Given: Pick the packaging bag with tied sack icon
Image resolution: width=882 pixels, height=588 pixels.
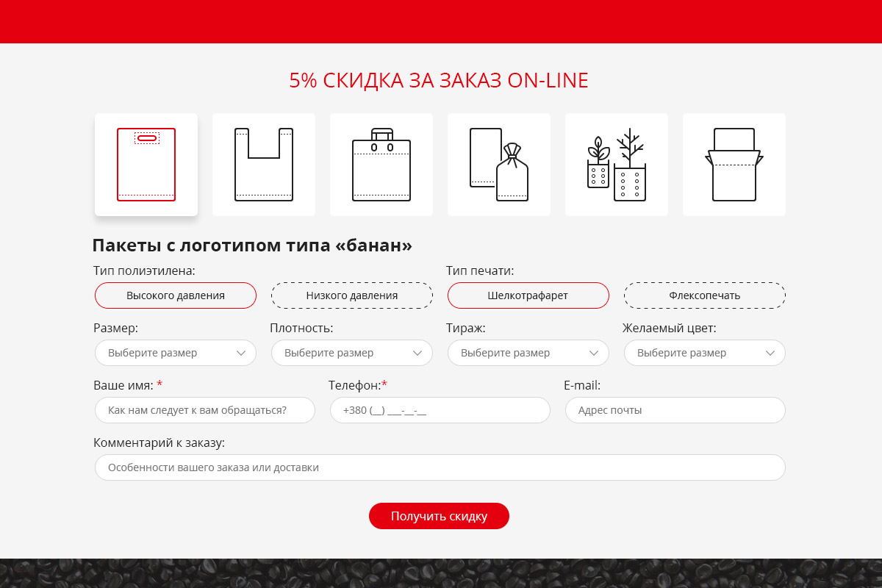Looking at the screenshot, I should pyautogui.click(x=499, y=165).
